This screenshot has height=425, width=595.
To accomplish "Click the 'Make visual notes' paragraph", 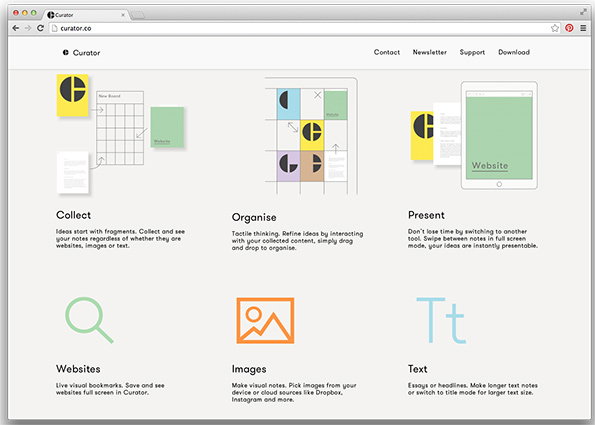I will (294, 392).
